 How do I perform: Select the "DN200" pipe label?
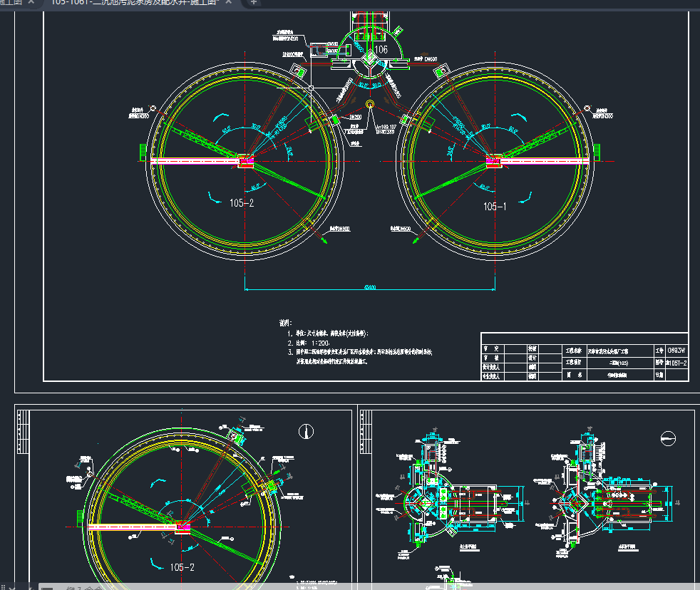[x=356, y=117]
